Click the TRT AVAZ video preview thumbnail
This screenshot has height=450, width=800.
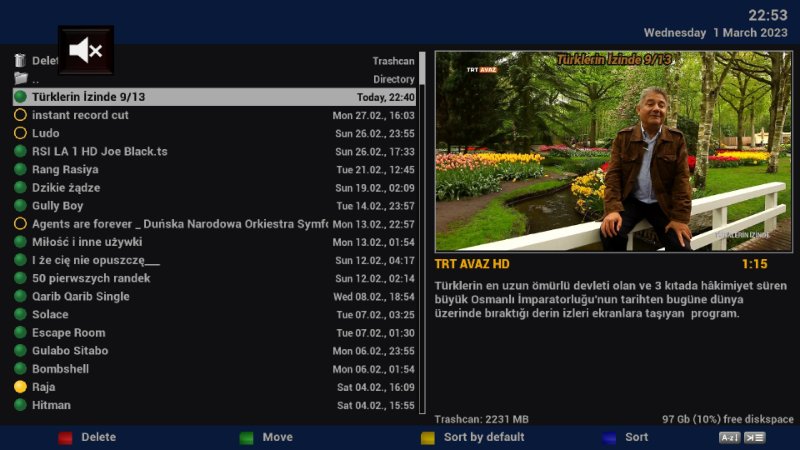click(x=613, y=151)
